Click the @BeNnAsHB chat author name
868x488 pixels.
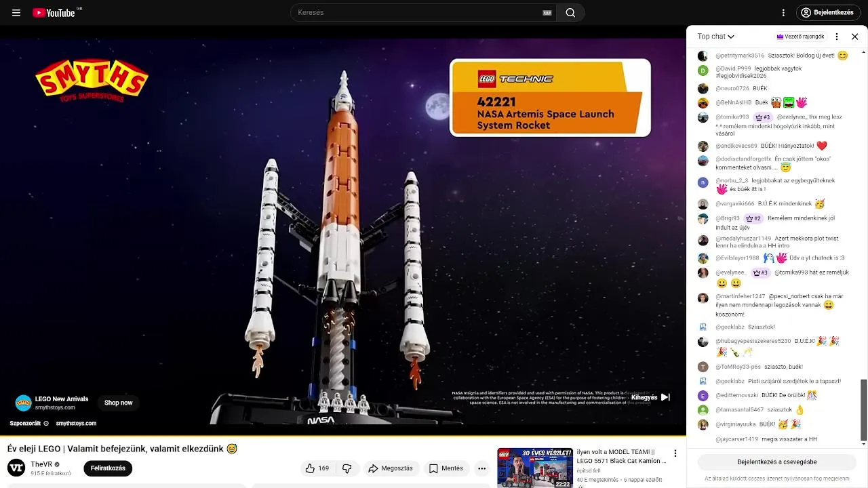[733, 103]
